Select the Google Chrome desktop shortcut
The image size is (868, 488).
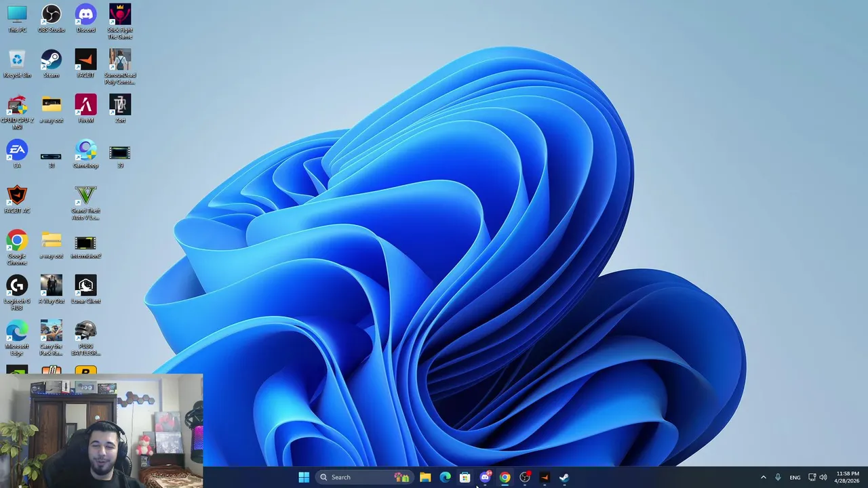click(17, 248)
